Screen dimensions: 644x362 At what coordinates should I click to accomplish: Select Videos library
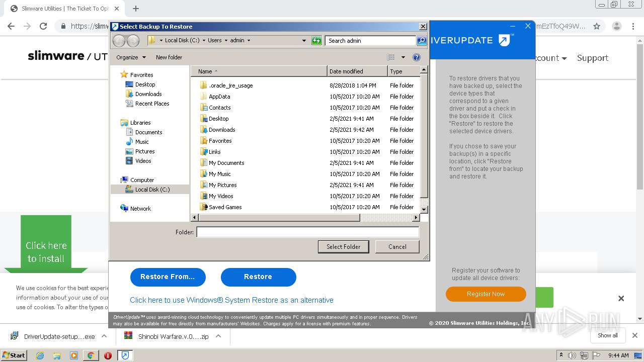143,161
